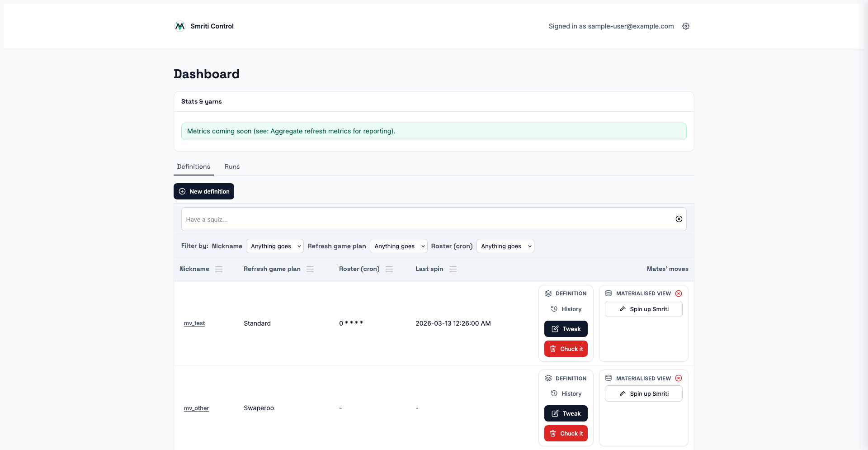Focus the "Have a squiz..." search field
Image resolution: width=868 pixels, height=450 pixels.
425,219
